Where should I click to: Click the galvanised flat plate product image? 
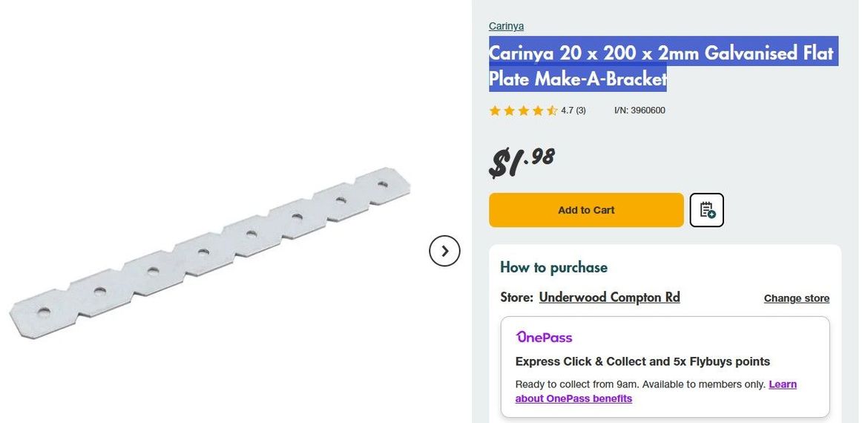pyautogui.click(x=210, y=256)
